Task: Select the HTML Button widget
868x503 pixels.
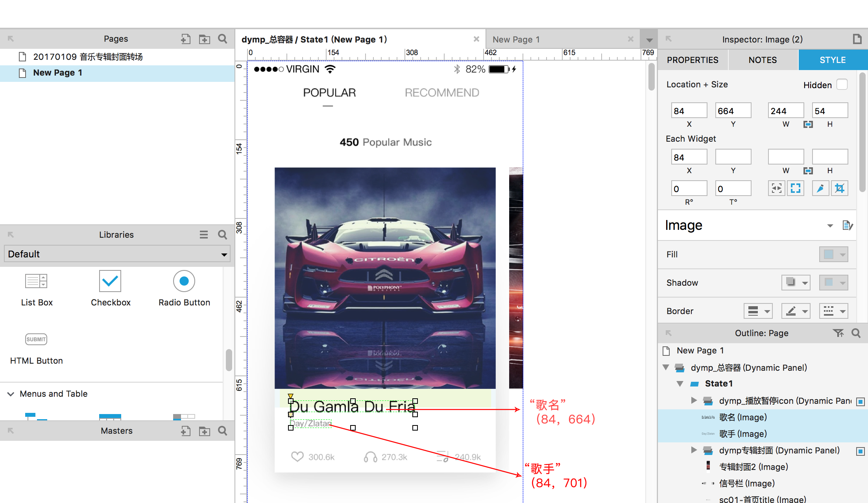Action: tap(36, 339)
